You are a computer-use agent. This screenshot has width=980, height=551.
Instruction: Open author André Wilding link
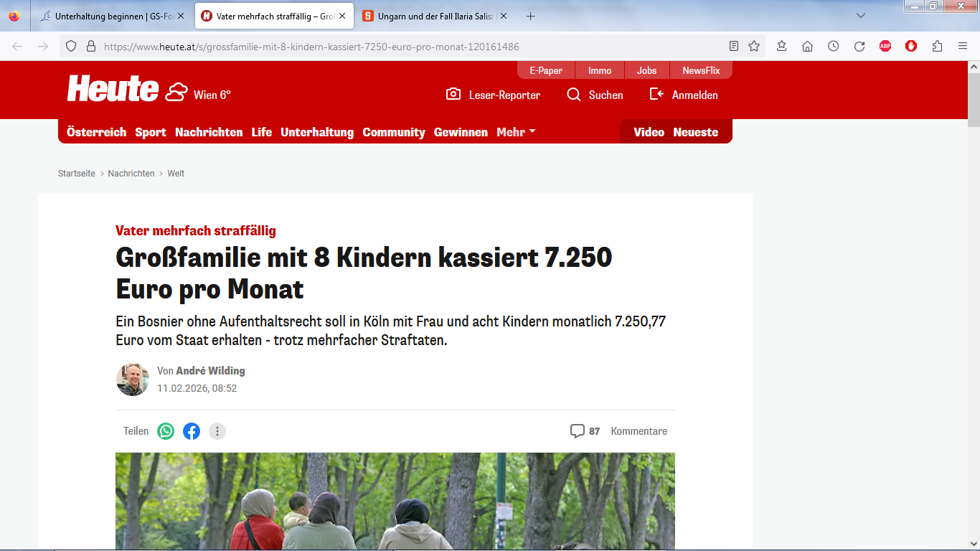[x=210, y=371]
